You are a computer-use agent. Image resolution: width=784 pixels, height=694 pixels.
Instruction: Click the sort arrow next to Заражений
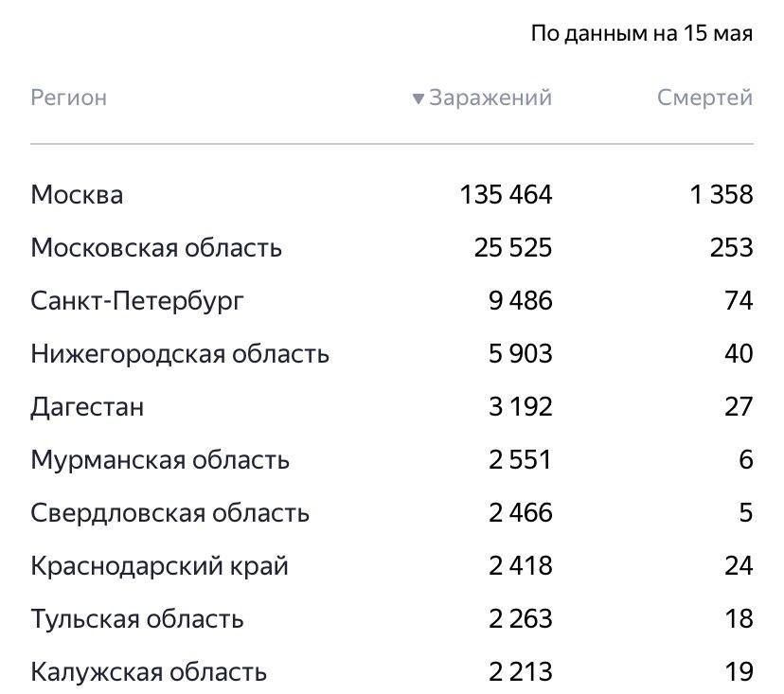[x=418, y=98]
